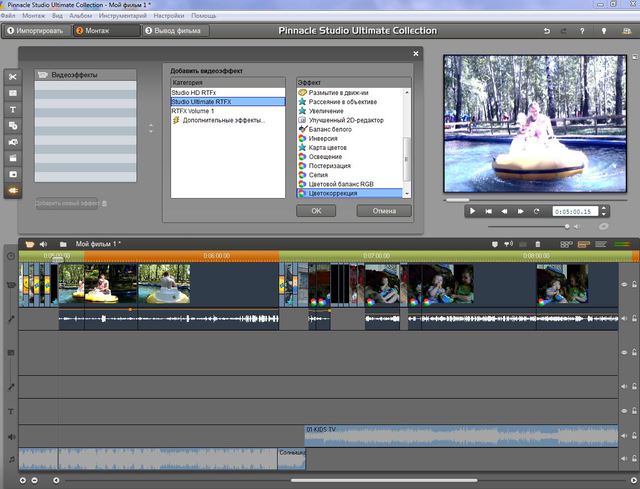Mute the original audio track speaker
Screen dimensions: 640x489
tap(624, 318)
